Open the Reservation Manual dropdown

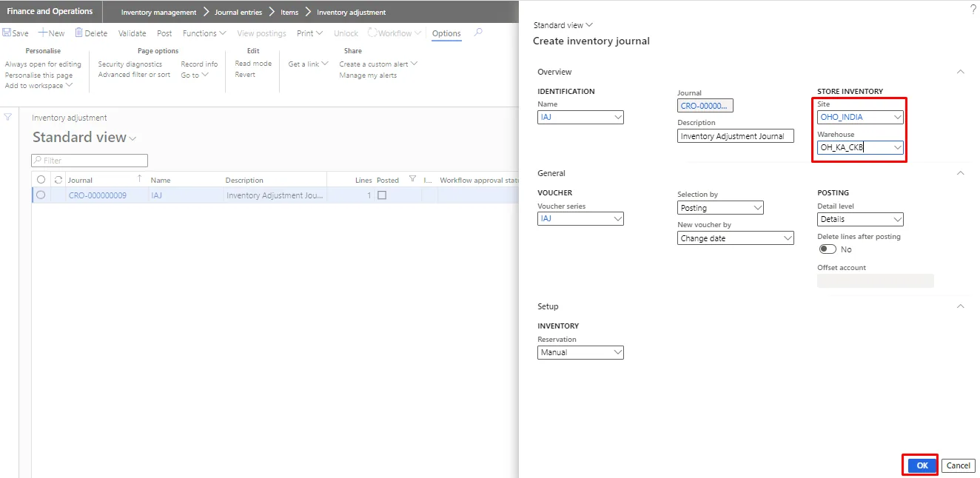pyautogui.click(x=618, y=353)
